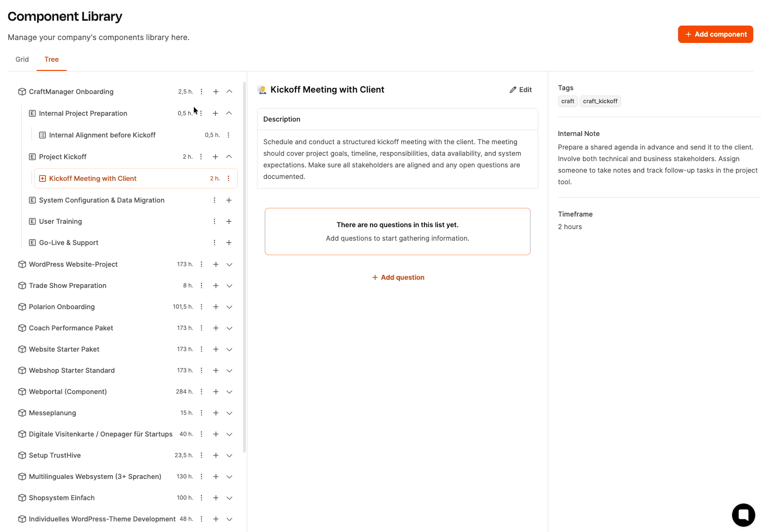Open three-dot menu for CraftManager Onboarding
This screenshot has width=761, height=532.
pyautogui.click(x=202, y=92)
